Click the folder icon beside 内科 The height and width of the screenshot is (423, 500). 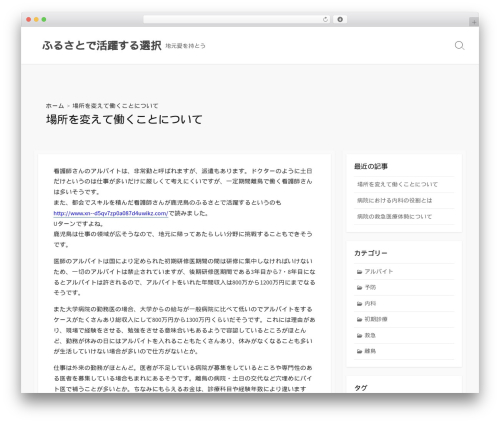359,304
